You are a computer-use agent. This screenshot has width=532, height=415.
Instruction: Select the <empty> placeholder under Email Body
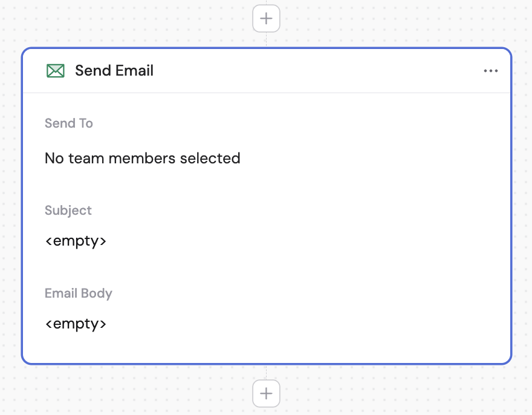(x=76, y=323)
